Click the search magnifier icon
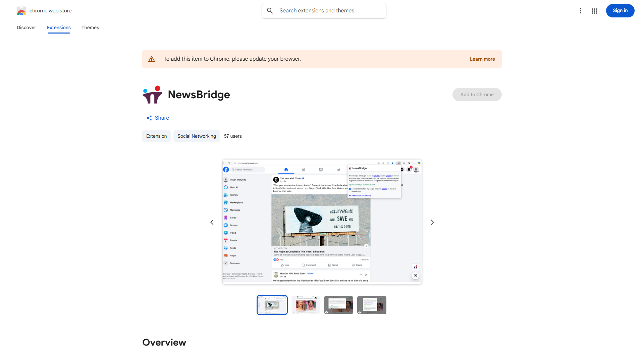The height and width of the screenshot is (362, 644). [270, 11]
